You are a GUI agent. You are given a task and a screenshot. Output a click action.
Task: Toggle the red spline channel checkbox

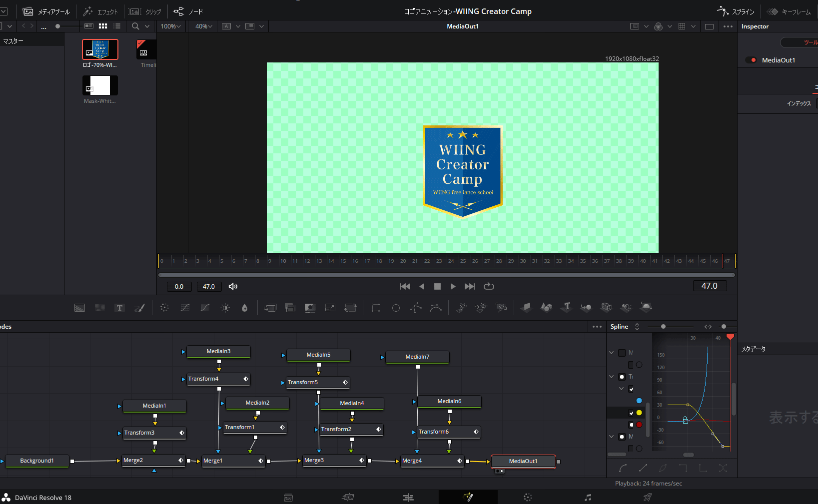631,425
